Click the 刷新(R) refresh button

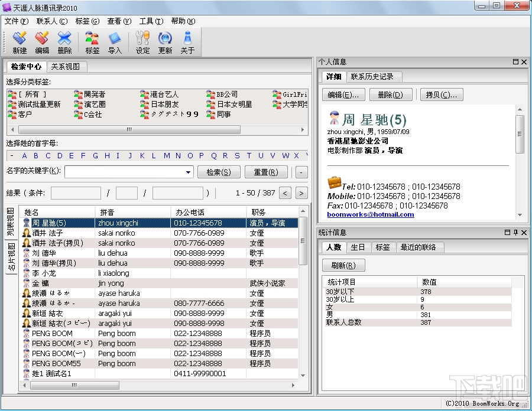pos(343,265)
